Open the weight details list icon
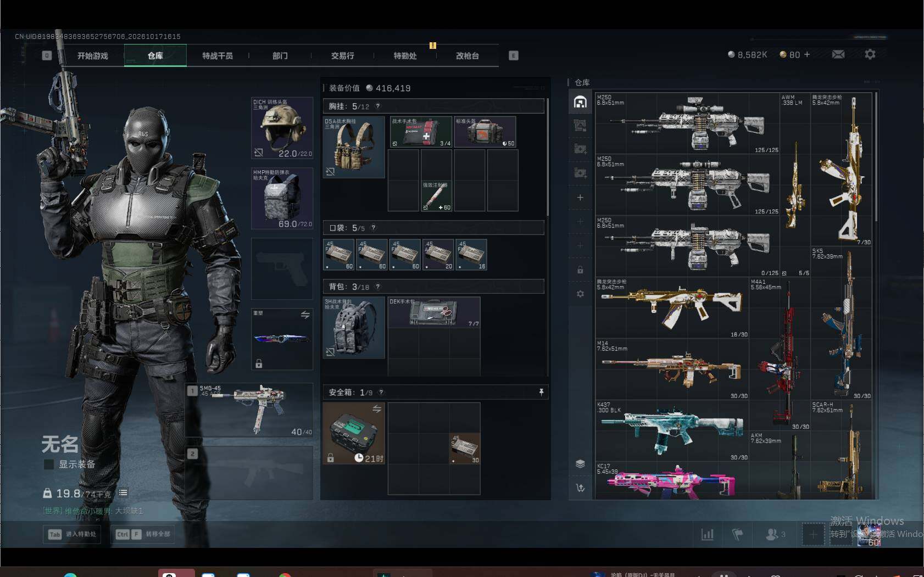 point(124,493)
